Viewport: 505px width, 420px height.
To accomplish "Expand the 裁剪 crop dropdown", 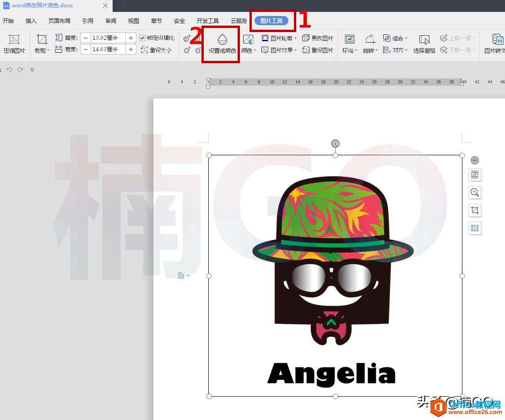I will (42, 50).
